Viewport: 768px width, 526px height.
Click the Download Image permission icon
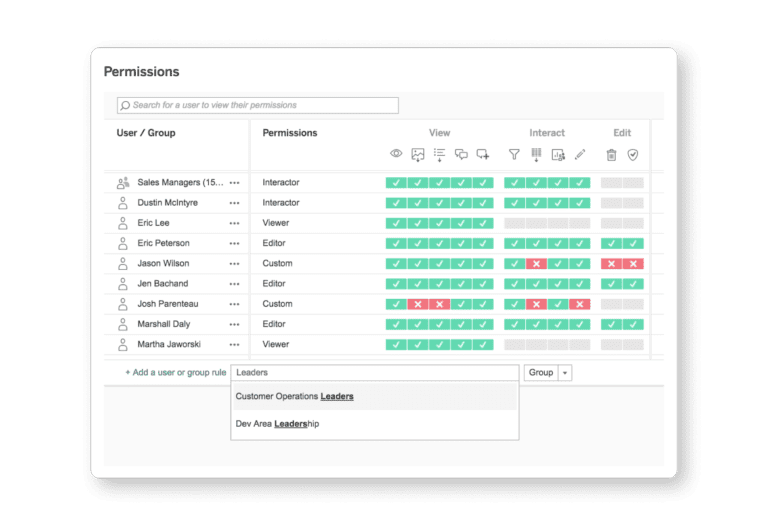click(418, 155)
